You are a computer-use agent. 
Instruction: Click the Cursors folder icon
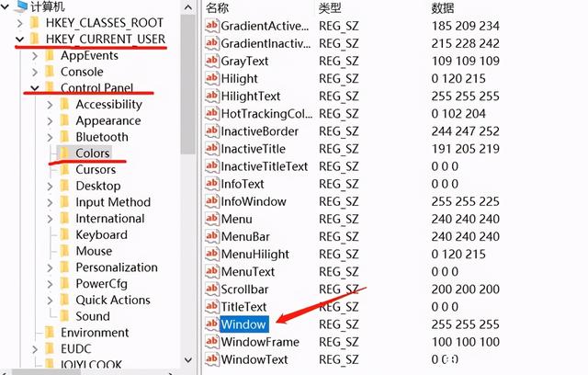pos(64,169)
